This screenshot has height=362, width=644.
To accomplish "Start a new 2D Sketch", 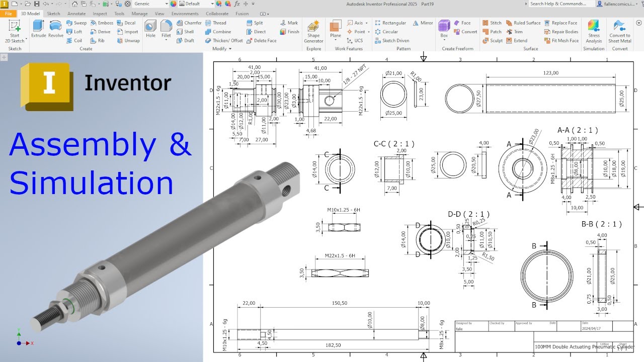I will pyautogui.click(x=15, y=31).
